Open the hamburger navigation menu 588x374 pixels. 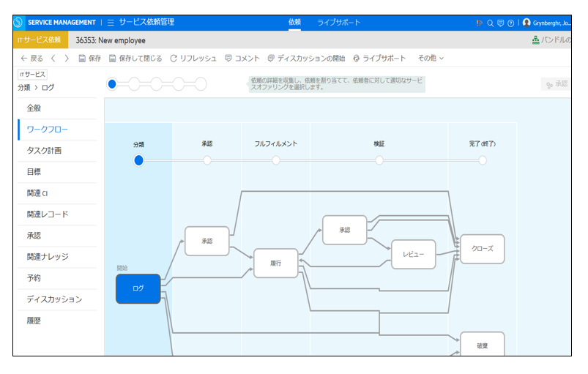[111, 23]
